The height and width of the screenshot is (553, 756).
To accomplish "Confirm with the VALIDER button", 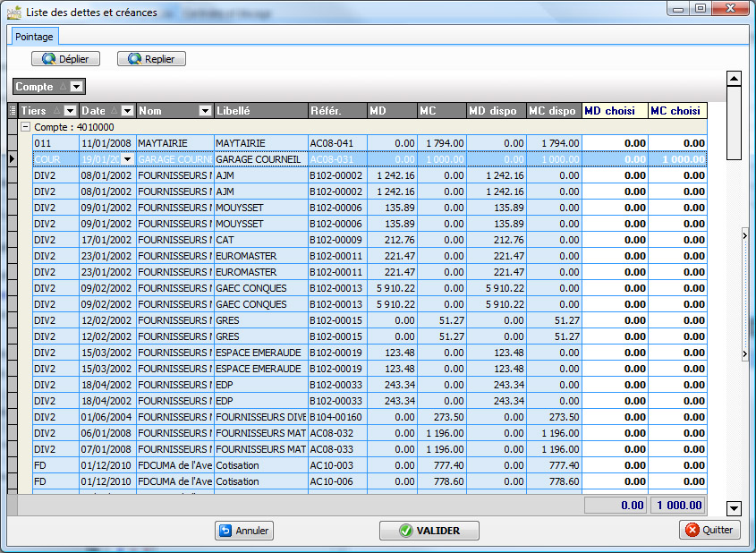I will 429,531.
